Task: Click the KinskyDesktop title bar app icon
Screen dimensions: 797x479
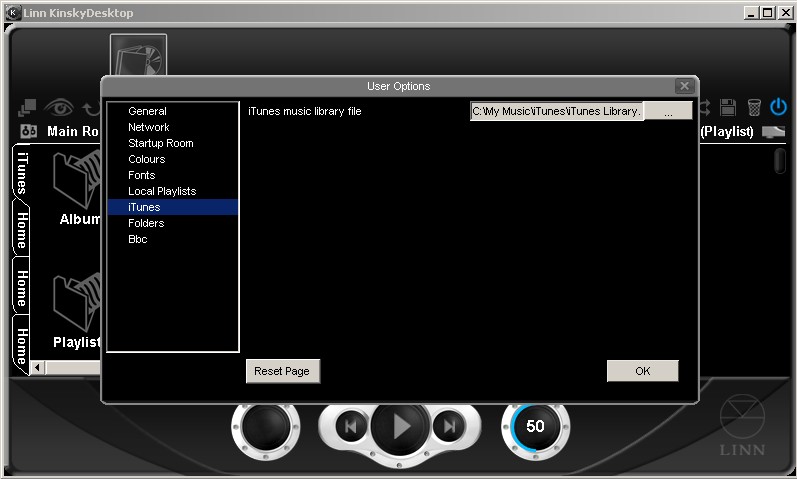Action: click(x=13, y=13)
